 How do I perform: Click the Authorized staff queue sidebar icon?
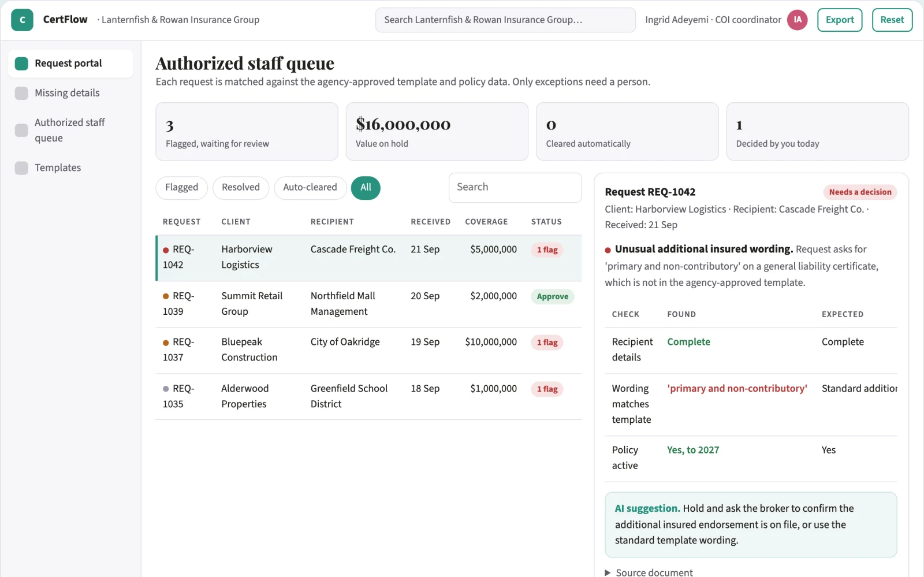click(x=21, y=130)
